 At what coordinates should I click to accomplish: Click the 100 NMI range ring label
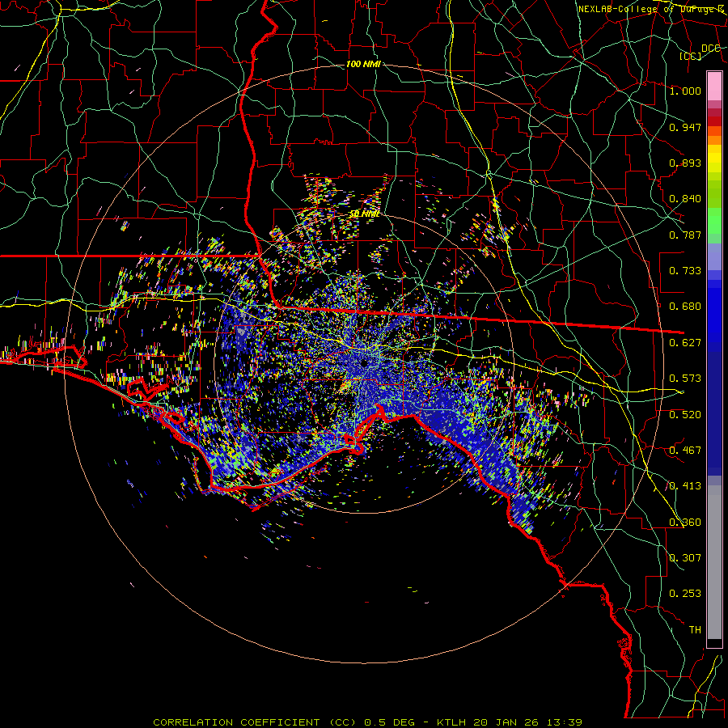pos(363,64)
